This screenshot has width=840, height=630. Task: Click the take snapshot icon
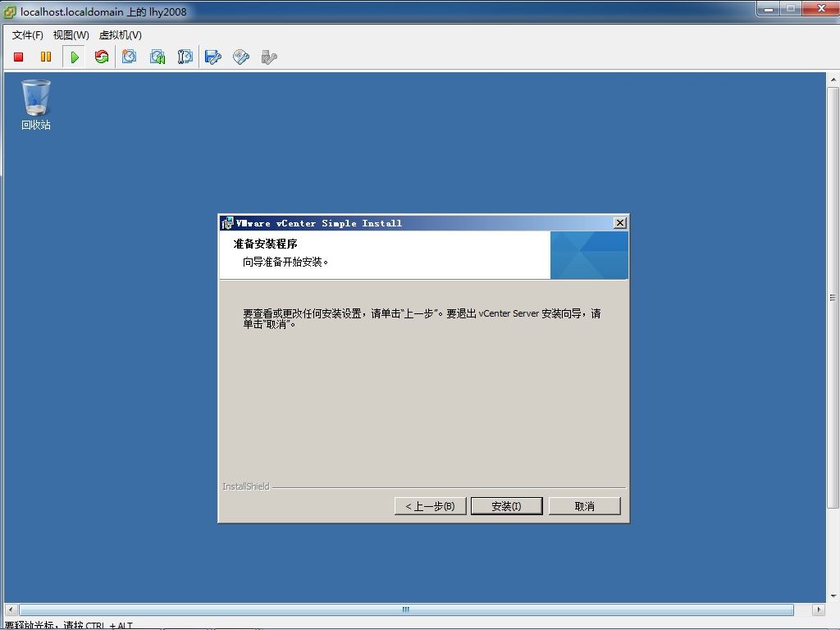[x=129, y=57]
